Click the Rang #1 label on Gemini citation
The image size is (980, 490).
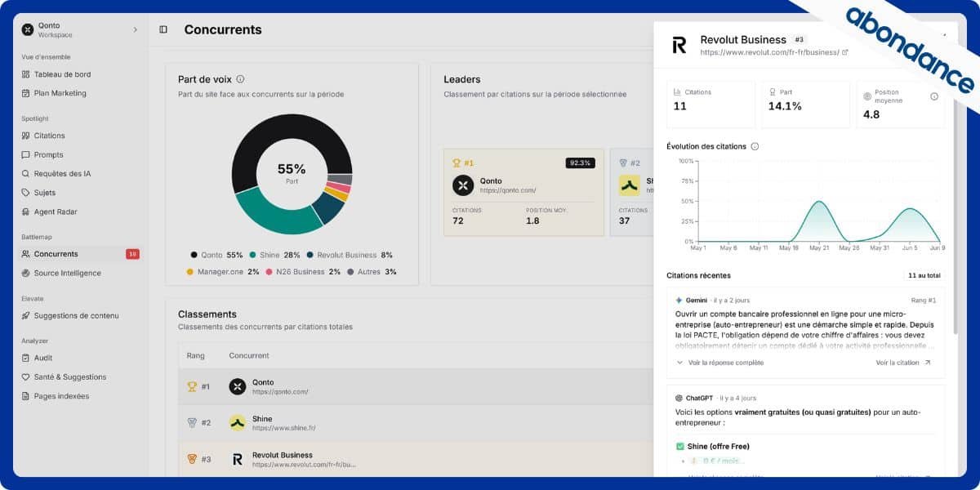(x=923, y=301)
